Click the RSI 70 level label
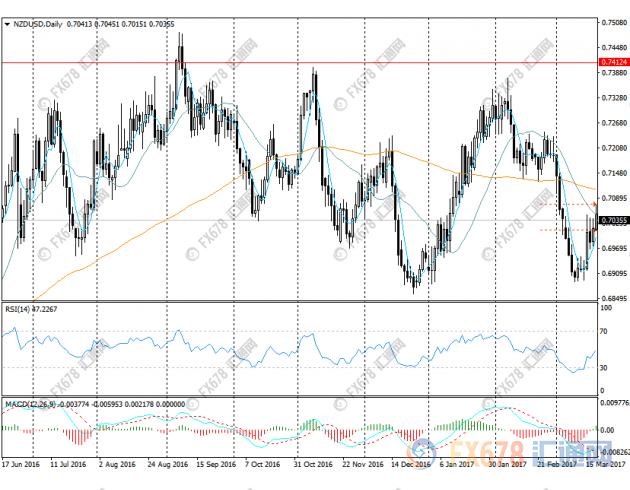Viewport: 630px width, 490px height. pos(604,329)
